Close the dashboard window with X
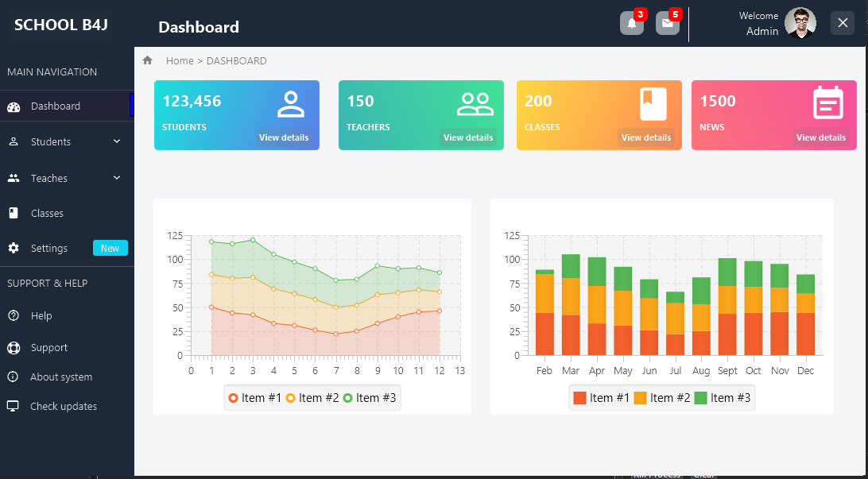 click(843, 23)
